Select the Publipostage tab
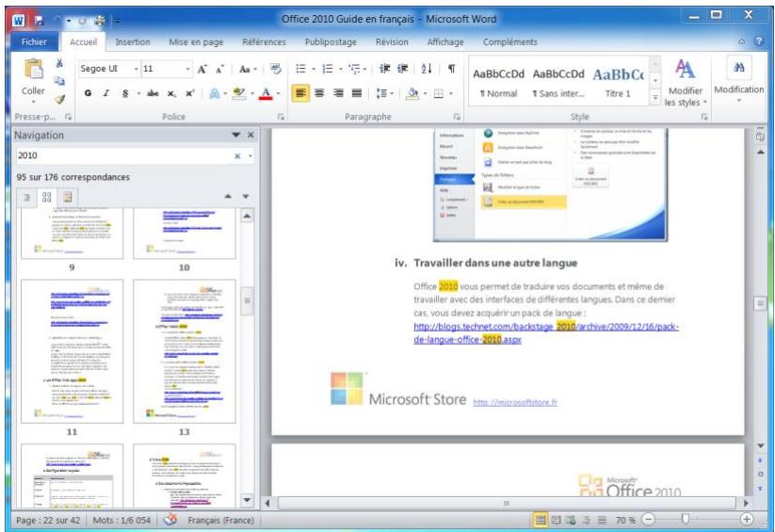 coord(331,42)
